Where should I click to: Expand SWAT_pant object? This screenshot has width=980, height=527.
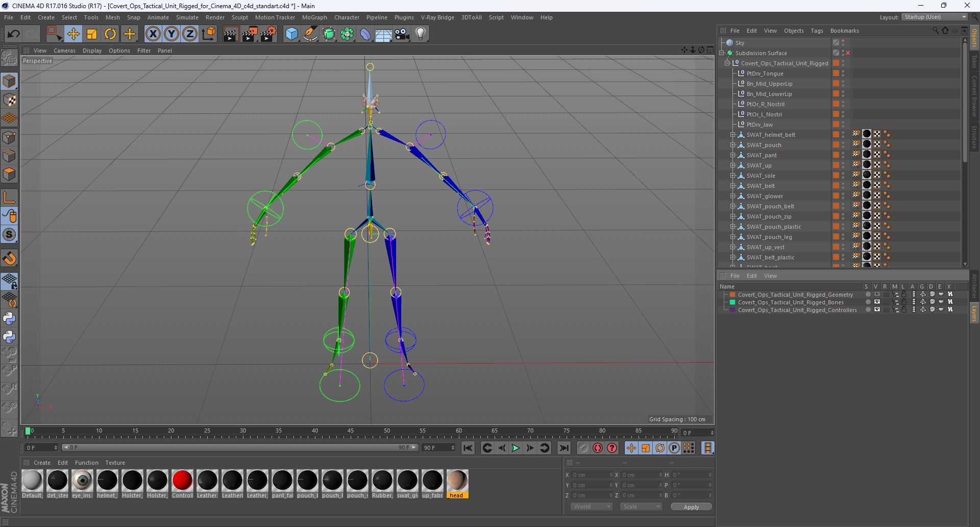pyautogui.click(x=732, y=155)
